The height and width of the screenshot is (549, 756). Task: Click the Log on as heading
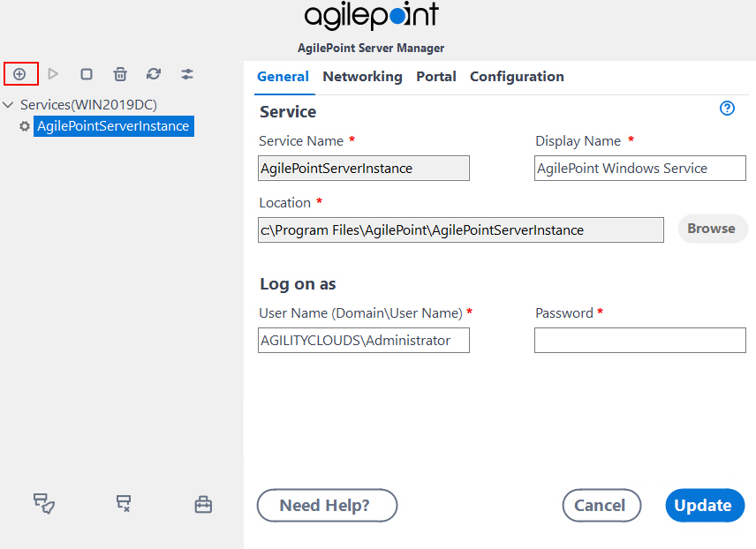(x=298, y=284)
